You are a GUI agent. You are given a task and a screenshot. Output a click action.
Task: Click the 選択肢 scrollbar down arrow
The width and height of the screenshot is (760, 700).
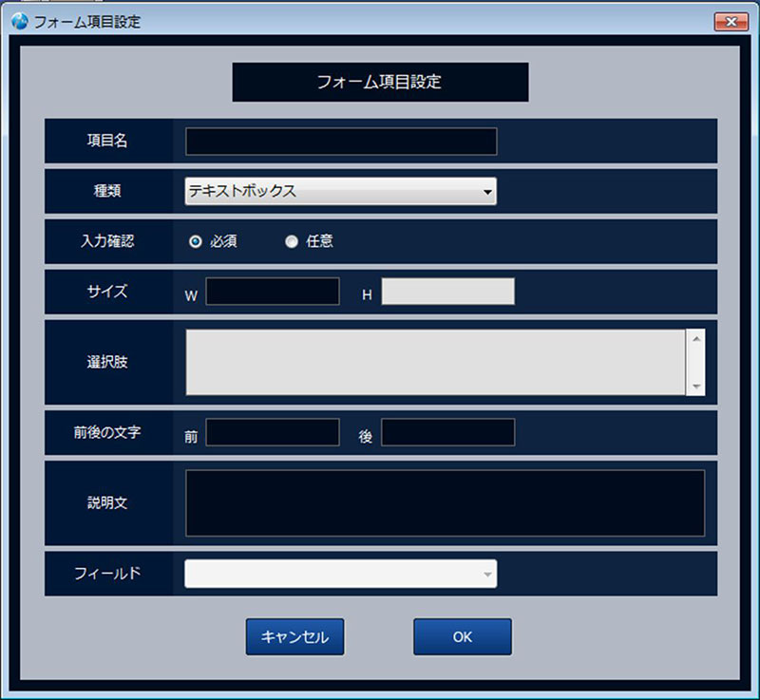click(x=696, y=386)
